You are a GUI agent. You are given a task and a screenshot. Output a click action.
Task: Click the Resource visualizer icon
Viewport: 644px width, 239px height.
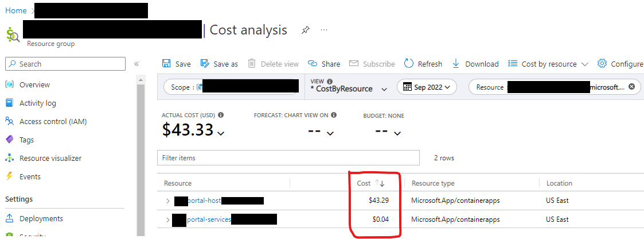click(x=9, y=159)
